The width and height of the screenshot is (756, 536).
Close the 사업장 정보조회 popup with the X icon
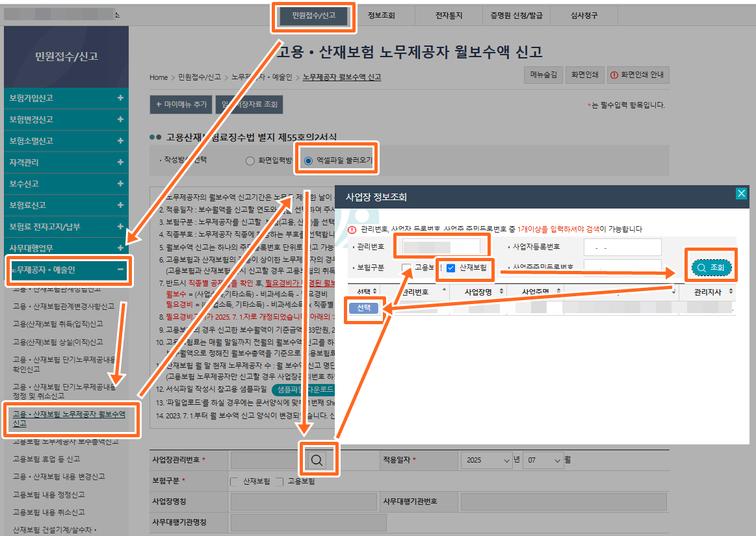[x=740, y=193]
